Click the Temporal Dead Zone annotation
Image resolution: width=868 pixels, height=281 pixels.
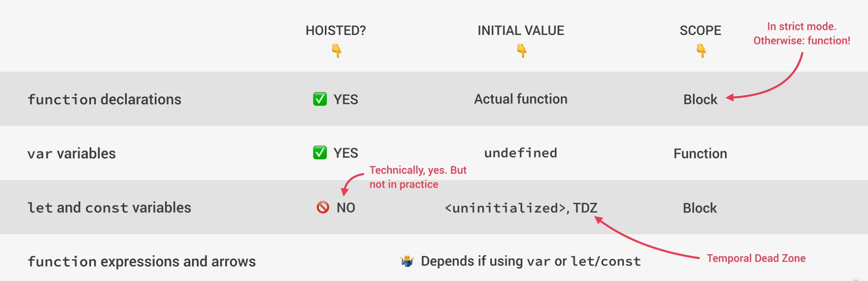(x=756, y=258)
